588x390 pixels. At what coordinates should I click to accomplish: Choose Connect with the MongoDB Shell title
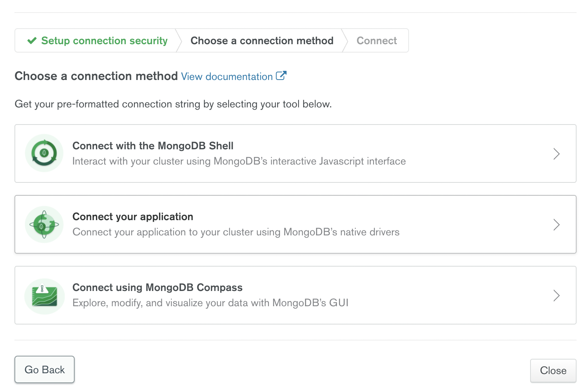[x=153, y=146]
